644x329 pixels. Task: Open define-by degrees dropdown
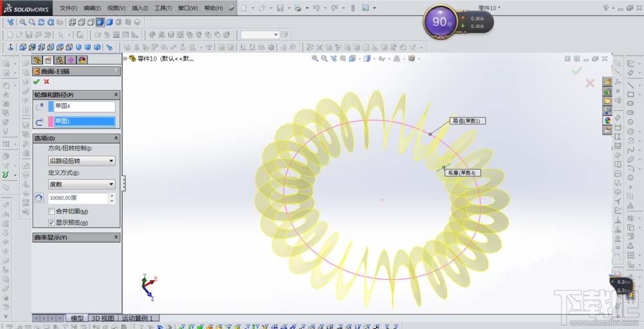coord(82,184)
